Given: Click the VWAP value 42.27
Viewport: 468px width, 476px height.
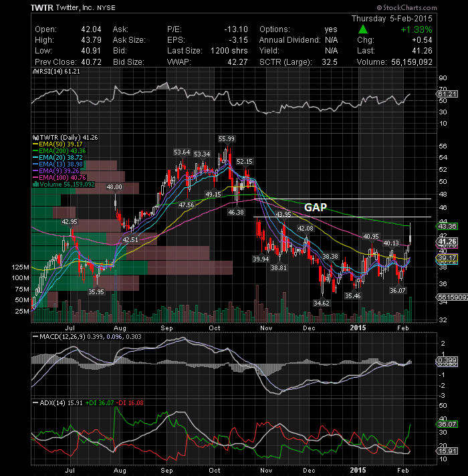Looking at the screenshot, I should tap(237, 62).
